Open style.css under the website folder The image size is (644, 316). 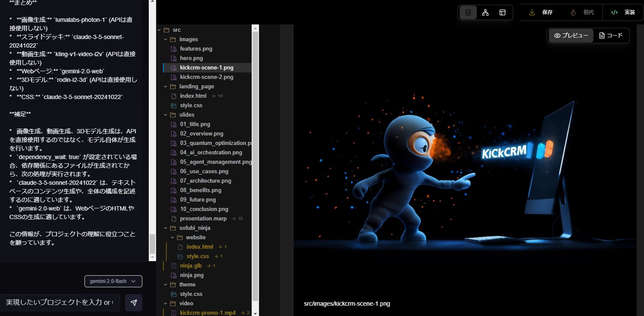coord(198,256)
